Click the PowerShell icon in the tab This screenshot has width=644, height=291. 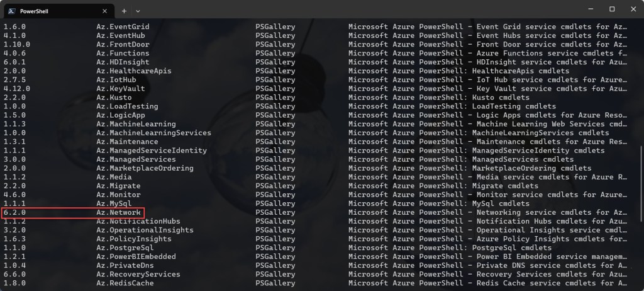(x=11, y=10)
